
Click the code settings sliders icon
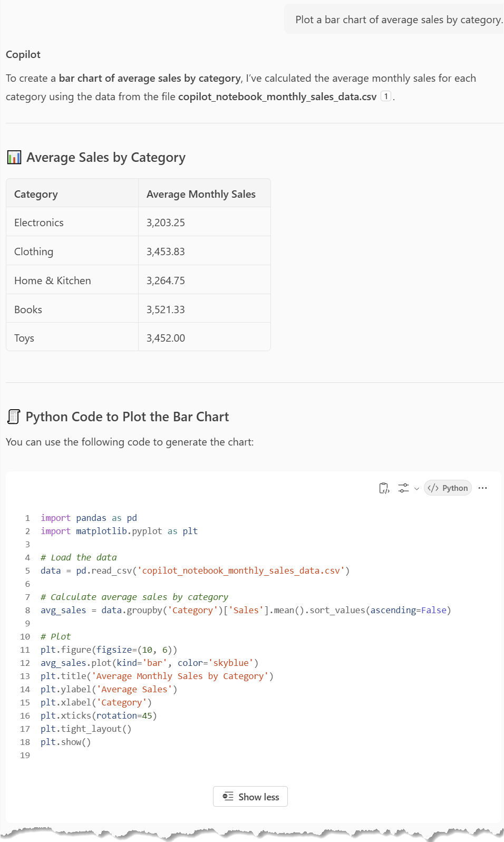(403, 488)
